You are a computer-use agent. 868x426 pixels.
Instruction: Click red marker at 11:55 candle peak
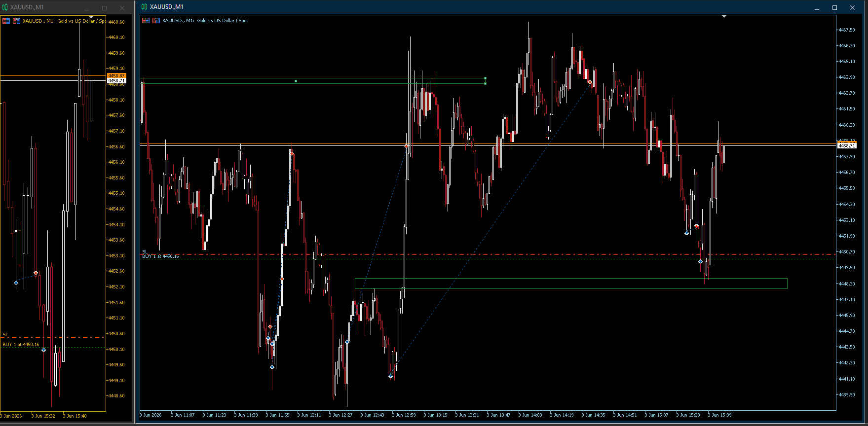pos(292,154)
